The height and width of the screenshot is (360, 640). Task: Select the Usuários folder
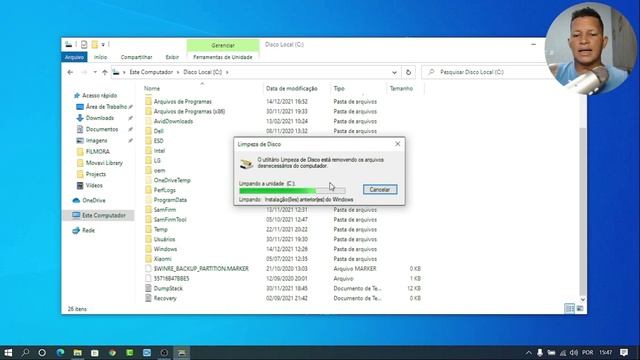[x=164, y=239]
